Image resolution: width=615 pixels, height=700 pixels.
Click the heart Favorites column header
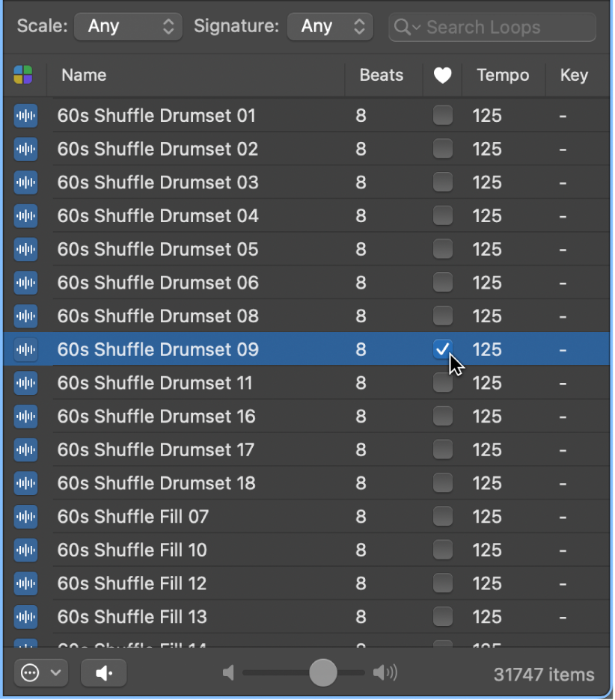click(x=442, y=75)
